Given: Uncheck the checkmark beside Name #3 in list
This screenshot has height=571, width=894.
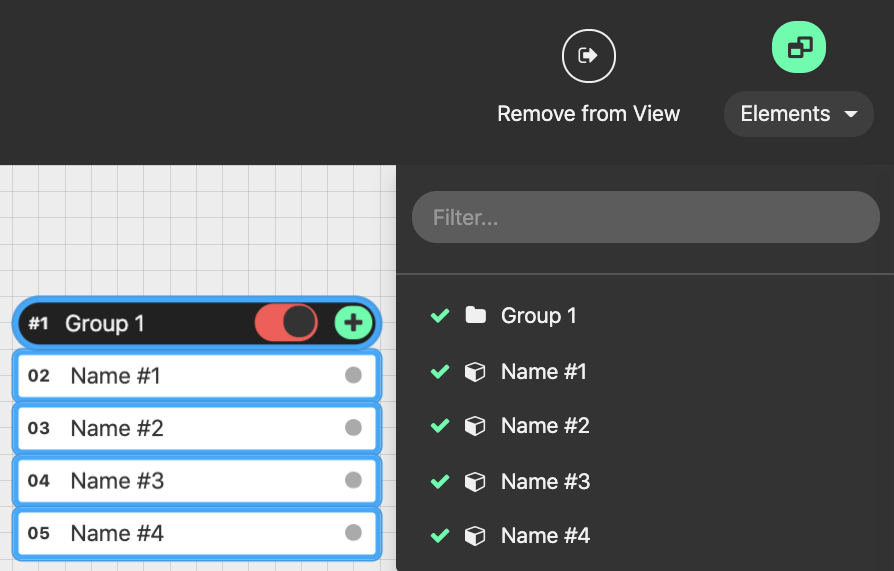Looking at the screenshot, I should pyautogui.click(x=439, y=482).
